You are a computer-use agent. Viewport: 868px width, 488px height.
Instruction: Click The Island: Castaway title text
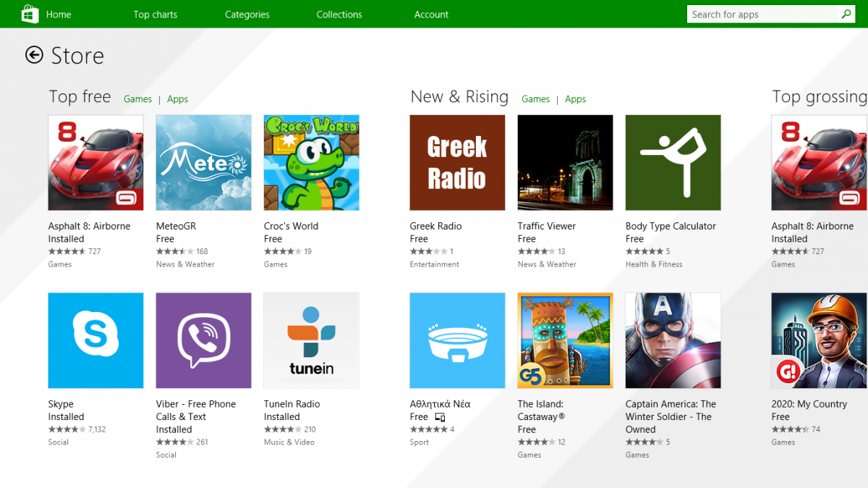(541, 411)
